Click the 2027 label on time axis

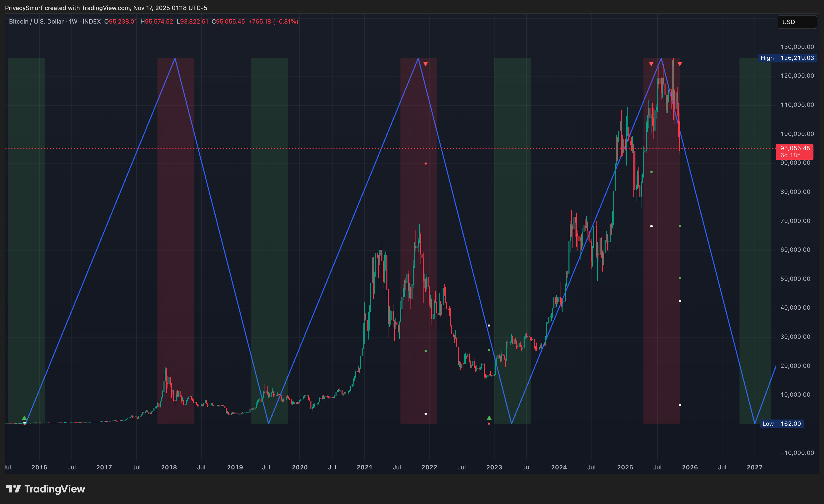755,467
